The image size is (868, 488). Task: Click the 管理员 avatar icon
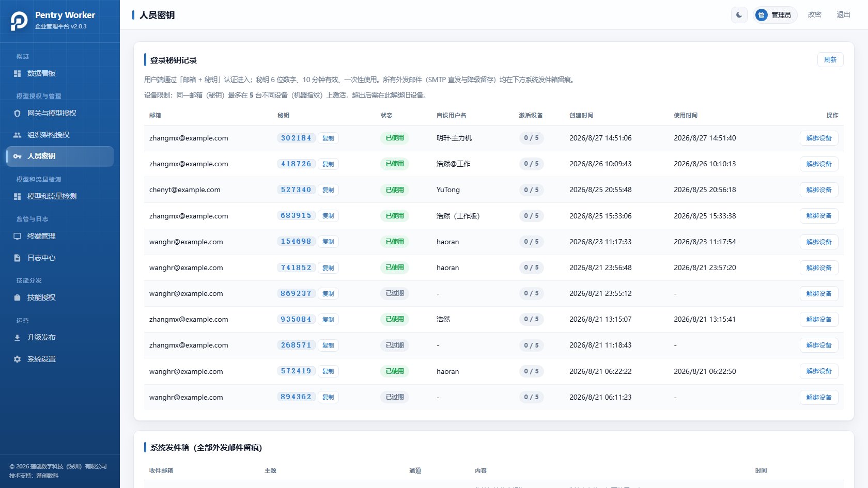761,15
